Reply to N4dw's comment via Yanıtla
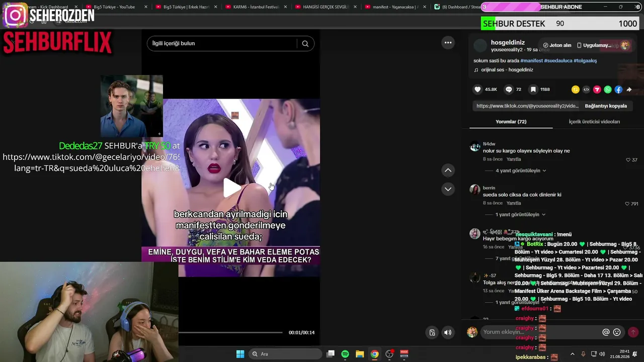Viewport: 644px width, 362px height. coord(514,159)
